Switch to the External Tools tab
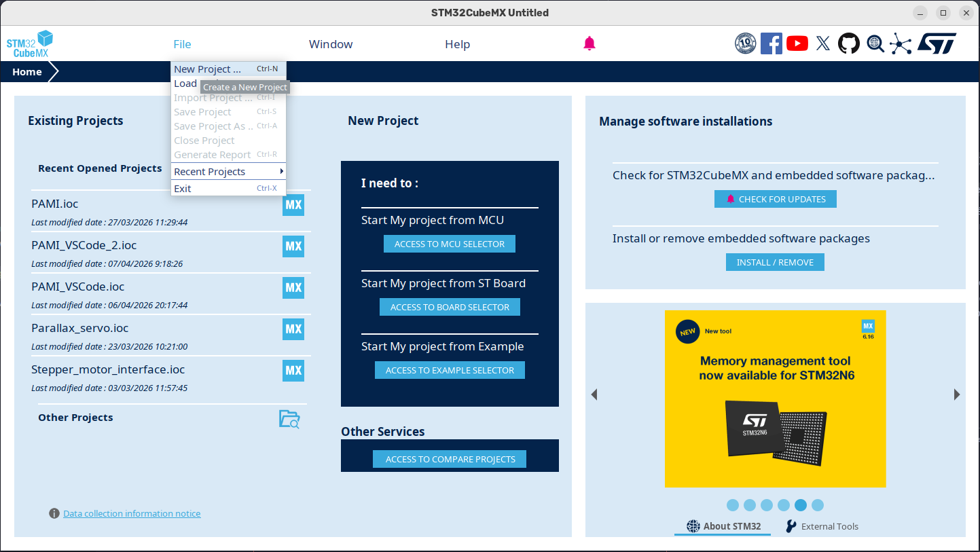This screenshot has width=980, height=552. click(822, 526)
